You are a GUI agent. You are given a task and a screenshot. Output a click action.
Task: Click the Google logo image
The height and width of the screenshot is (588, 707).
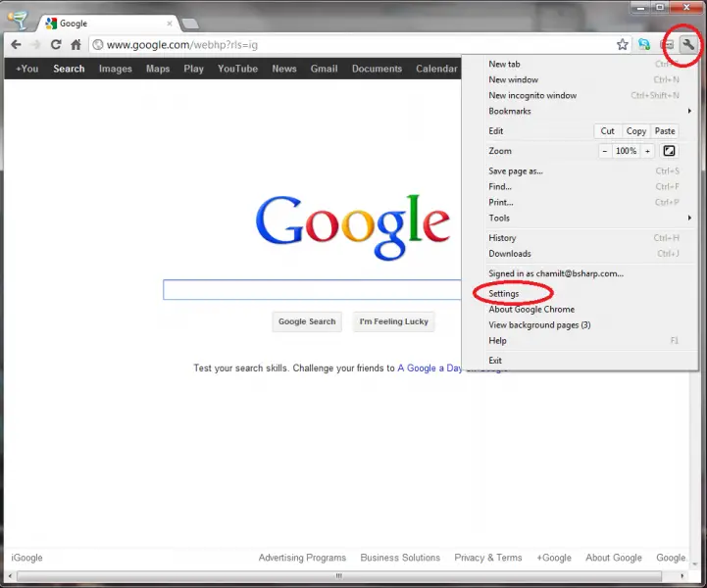pyautogui.click(x=353, y=227)
